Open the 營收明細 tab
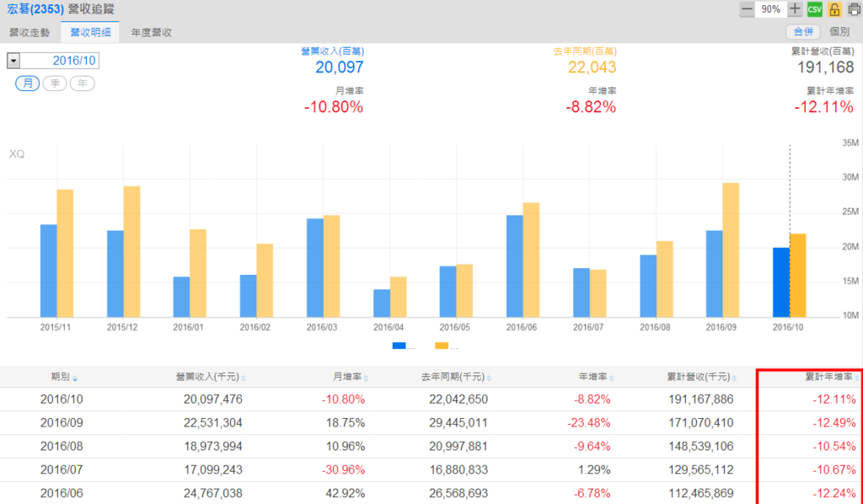This screenshot has width=863, height=504. click(90, 33)
